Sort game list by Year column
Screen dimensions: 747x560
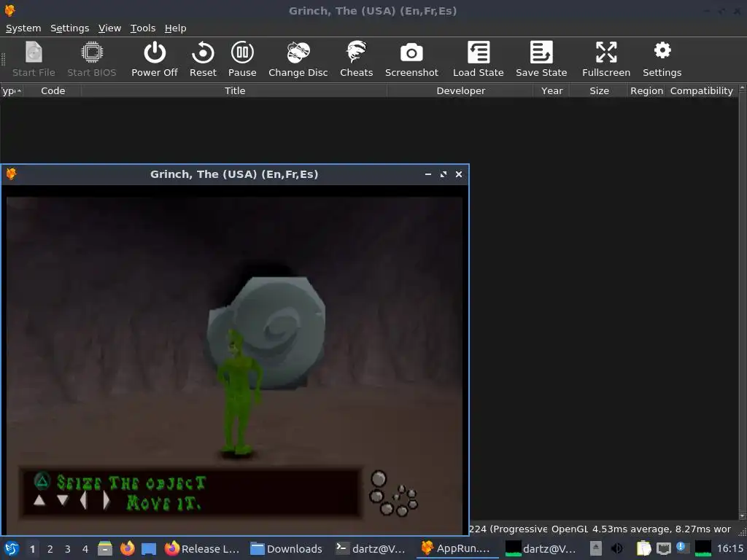pos(551,90)
